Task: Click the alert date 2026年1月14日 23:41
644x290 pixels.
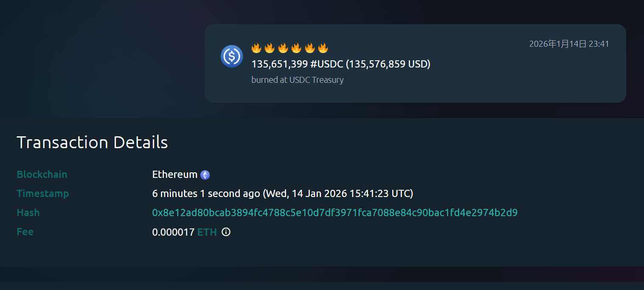Action: pos(569,44)
